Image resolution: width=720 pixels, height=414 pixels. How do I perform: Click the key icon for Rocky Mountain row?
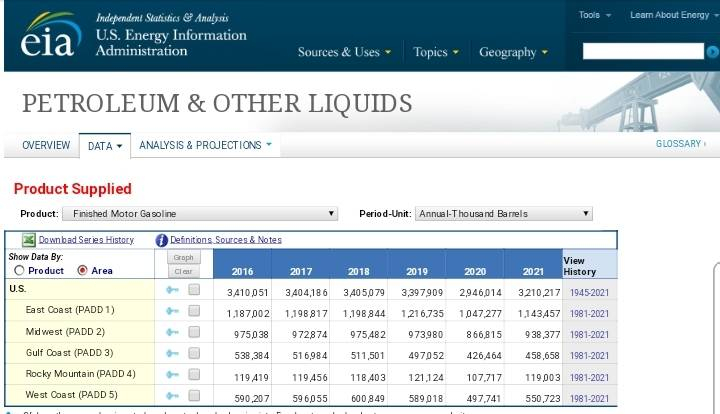pyautogui.click(x=173, y=376)
